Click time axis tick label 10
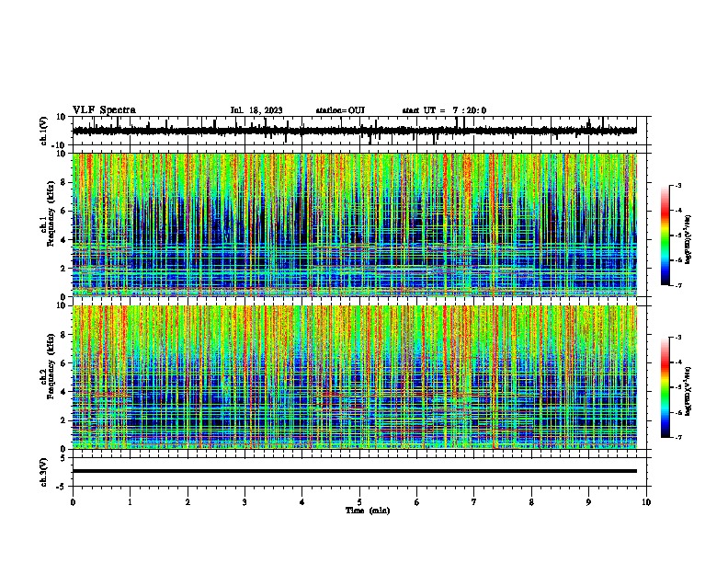This screenshot has height=563, width=728. pos(646,502)
